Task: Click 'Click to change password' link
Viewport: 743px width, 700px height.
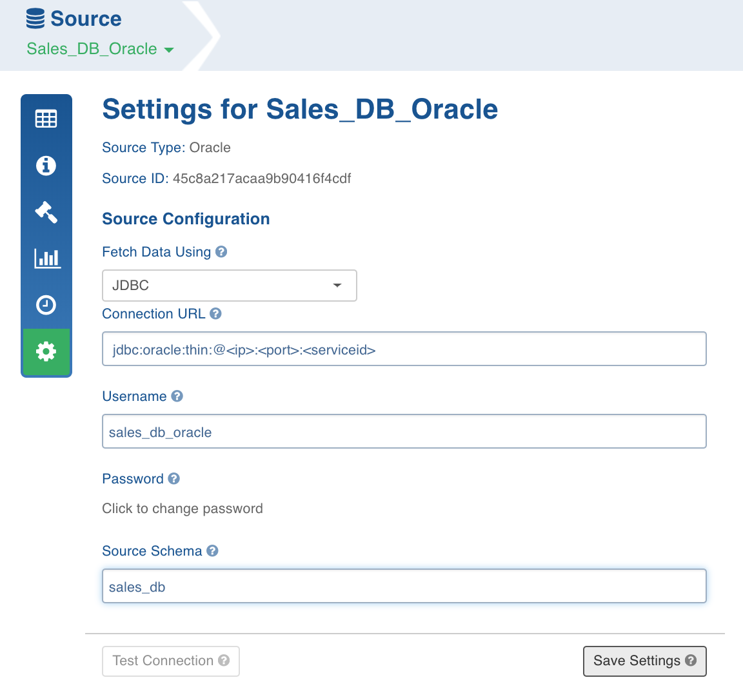Action: tap(183, 508)
